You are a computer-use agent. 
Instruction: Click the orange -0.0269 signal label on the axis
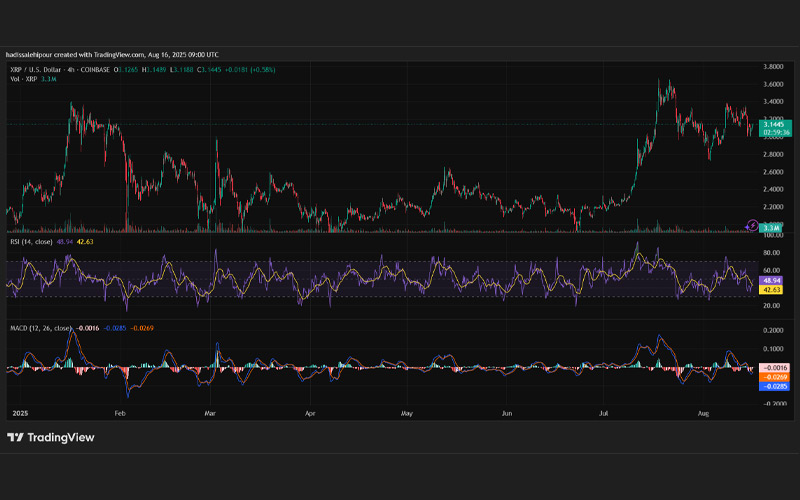[774, 377]
